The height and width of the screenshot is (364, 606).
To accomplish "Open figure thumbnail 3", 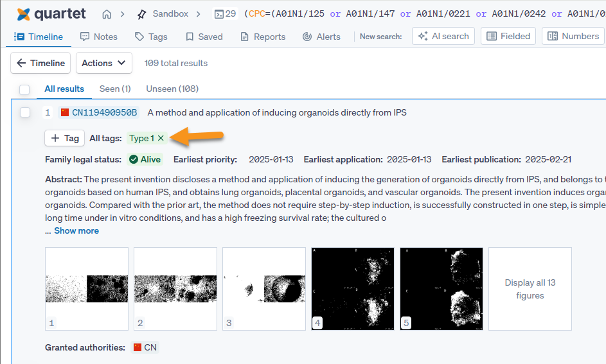I will click(x=264, y=289).
